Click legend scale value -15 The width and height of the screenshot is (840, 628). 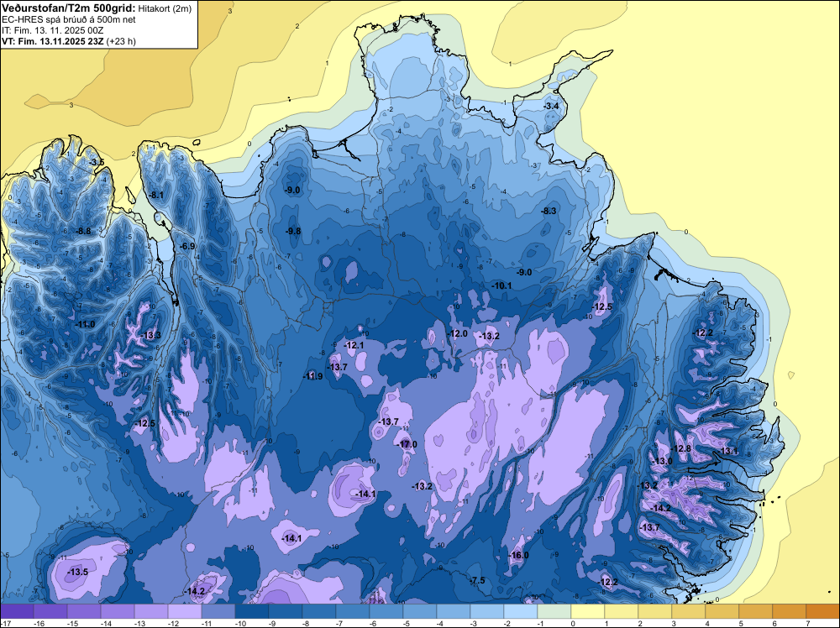click(x=71, y=624)
